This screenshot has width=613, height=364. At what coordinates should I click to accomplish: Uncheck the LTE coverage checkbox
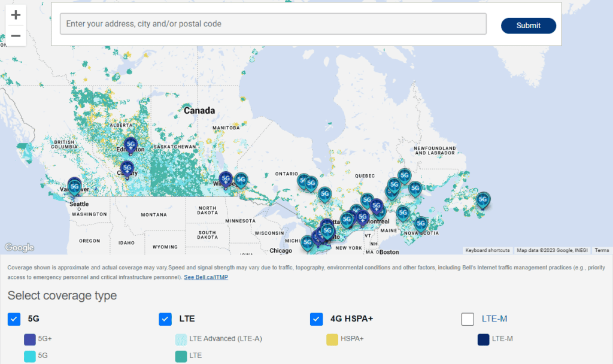(x=165, y=319)
